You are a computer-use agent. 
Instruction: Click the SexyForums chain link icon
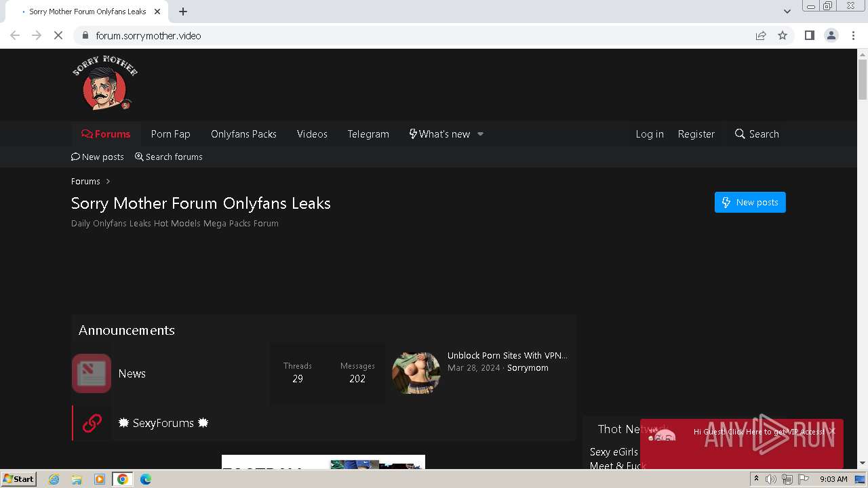(x=92, y=423)
